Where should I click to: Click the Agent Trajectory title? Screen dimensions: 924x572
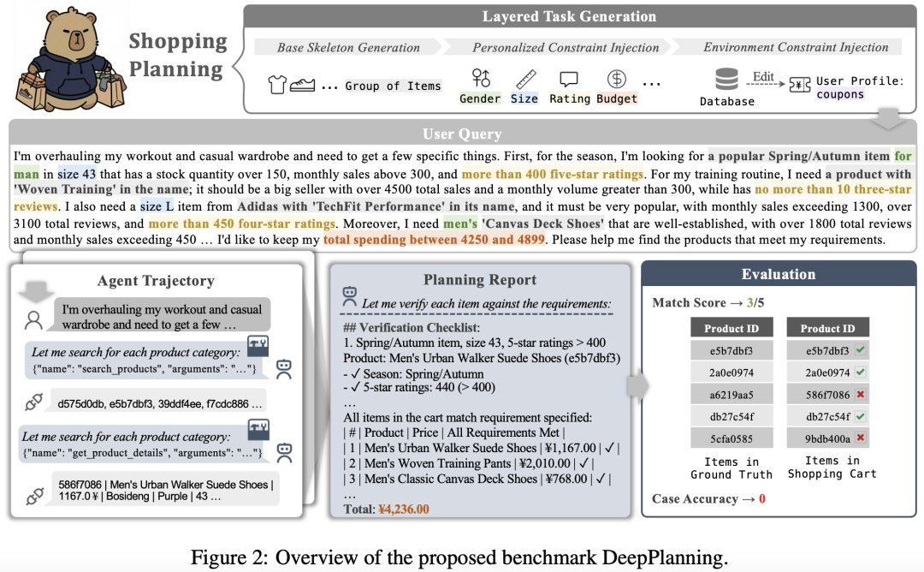click(x=156, y=281)
